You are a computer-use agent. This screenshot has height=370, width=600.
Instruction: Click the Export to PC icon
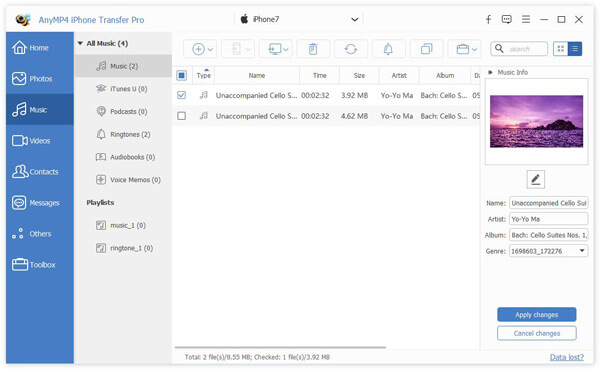(275, 49)
